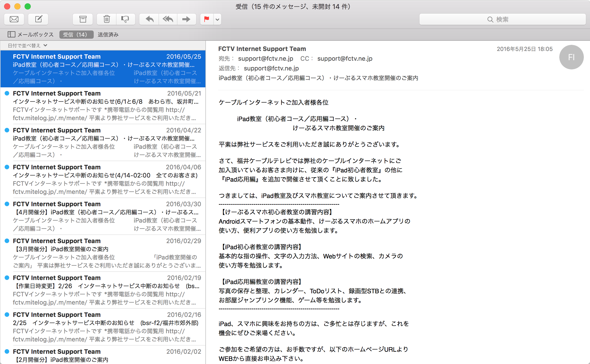The image size is (590, 364).
Task: Click the 宛先 support@fctv.ne.jp address
Action: [x=266, y=59]
